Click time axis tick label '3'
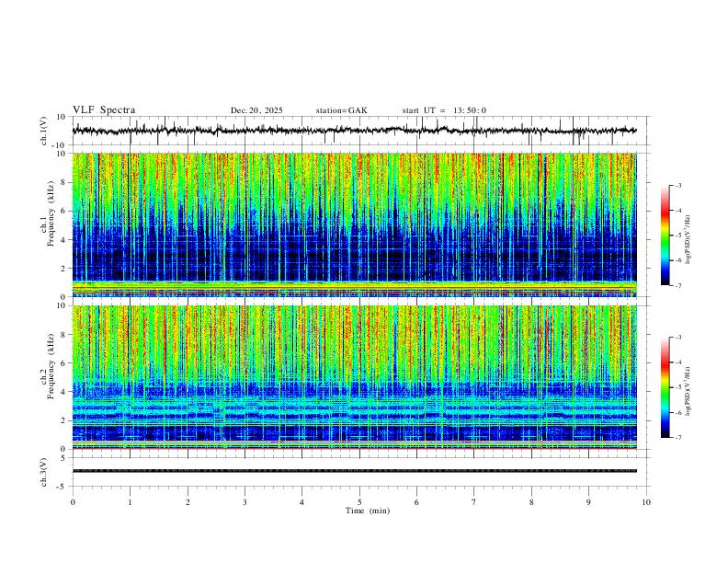Viewport: 728px width, 563px height. [245, 502]
